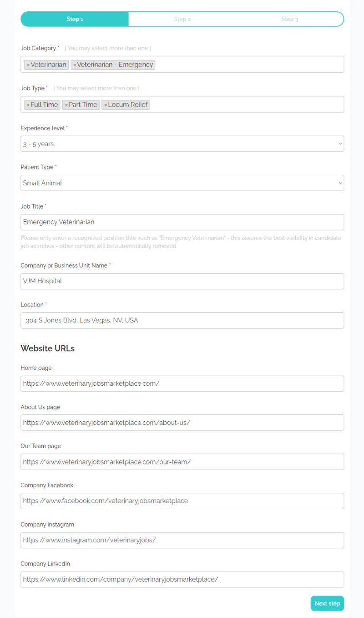The image size is (364, 618).
Task: Remove the Part Time job type tag
Action: coord(66,105)
